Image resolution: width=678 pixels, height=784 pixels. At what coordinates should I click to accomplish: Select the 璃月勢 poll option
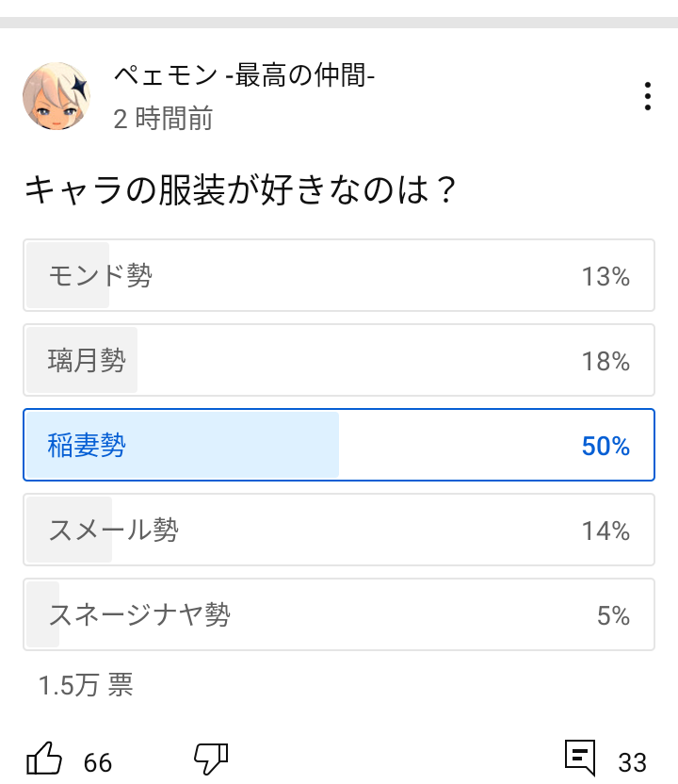tap(339, 360)
